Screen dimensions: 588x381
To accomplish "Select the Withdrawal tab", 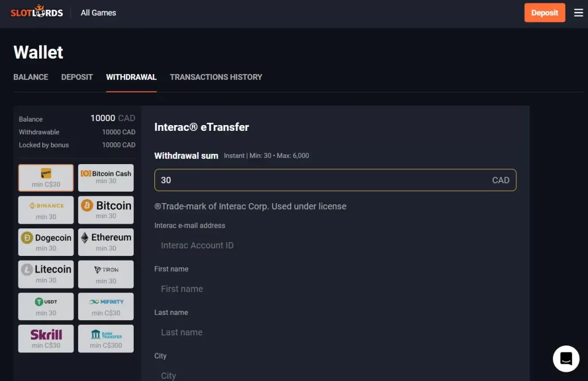I will tap(131, 77).
